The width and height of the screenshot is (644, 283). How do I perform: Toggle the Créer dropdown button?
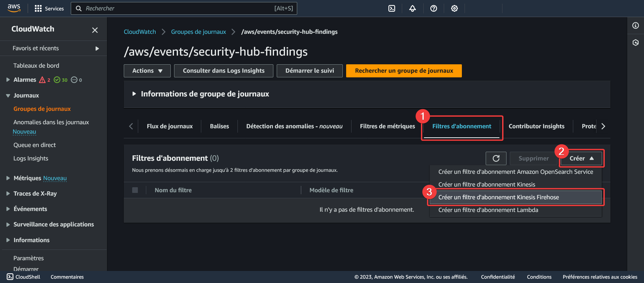[581, 158]
